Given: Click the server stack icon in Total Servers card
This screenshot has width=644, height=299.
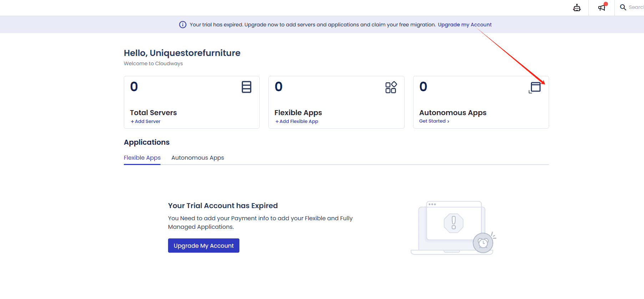Looking at the screenshot, I should (x=246, y=87).
